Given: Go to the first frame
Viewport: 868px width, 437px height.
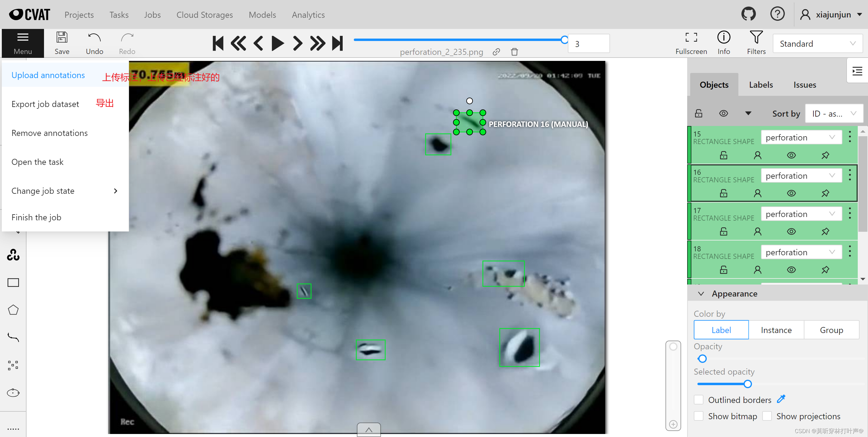Looking at the screenshot, I should coord(218,43).
